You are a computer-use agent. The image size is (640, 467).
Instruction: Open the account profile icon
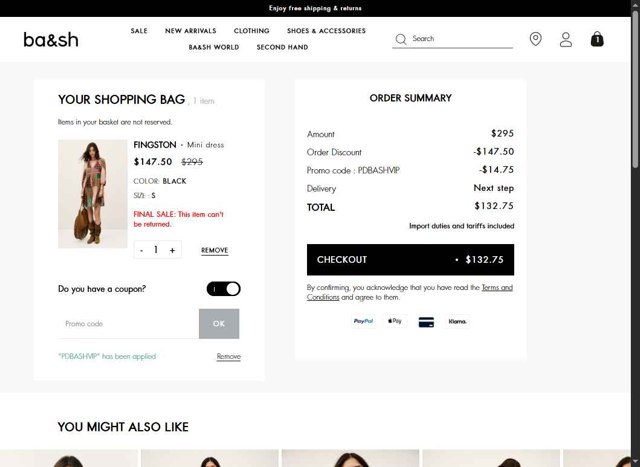pyautogui.click(x=566, y=40)
